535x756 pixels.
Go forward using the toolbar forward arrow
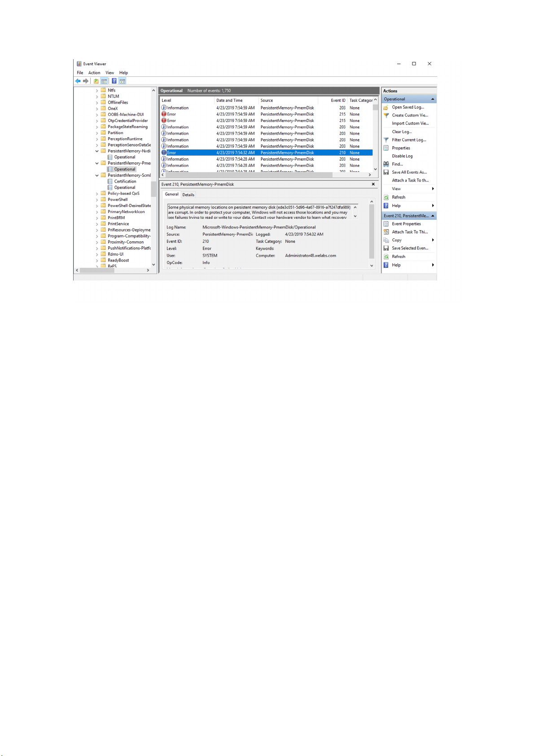click(x=85, y=81)
